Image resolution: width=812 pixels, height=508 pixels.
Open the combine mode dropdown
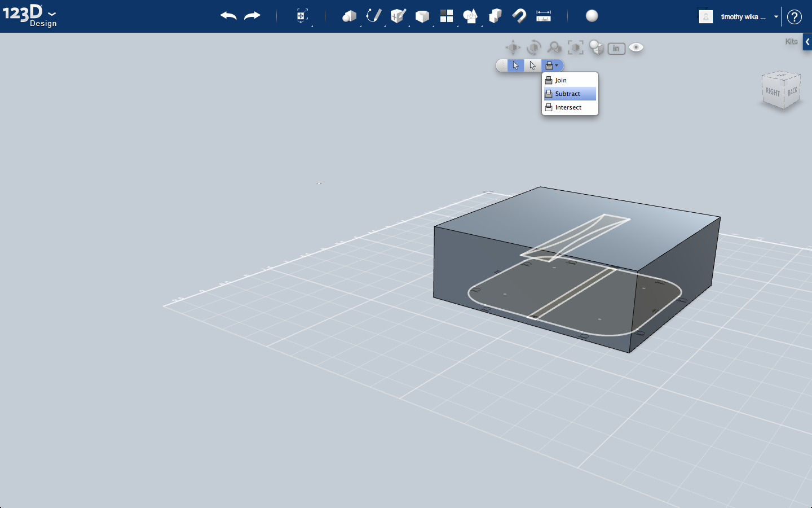[x=552, y=65]
